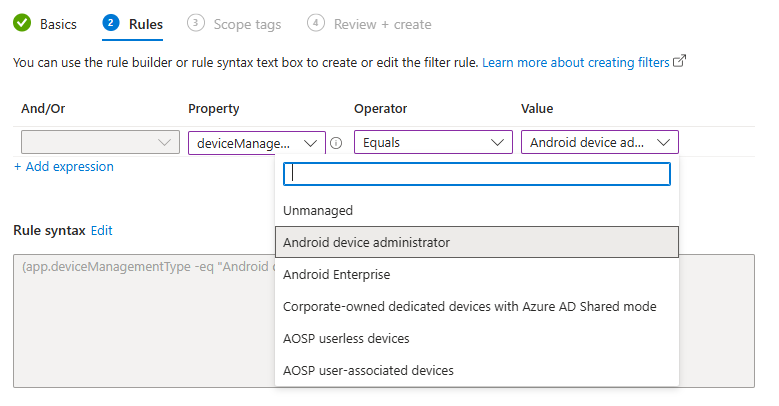Click the step 3 circle for Scope tags
779x406 pixels.
(195, 23)
